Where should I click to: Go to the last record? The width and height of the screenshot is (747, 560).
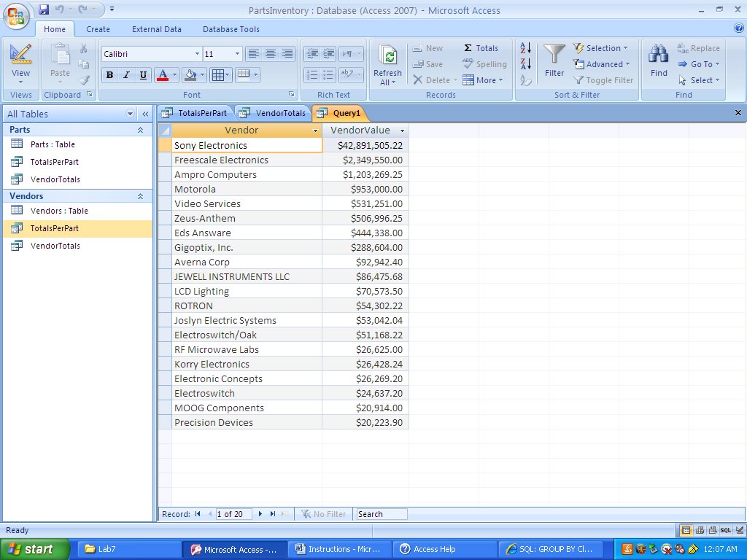coord(273,514)
